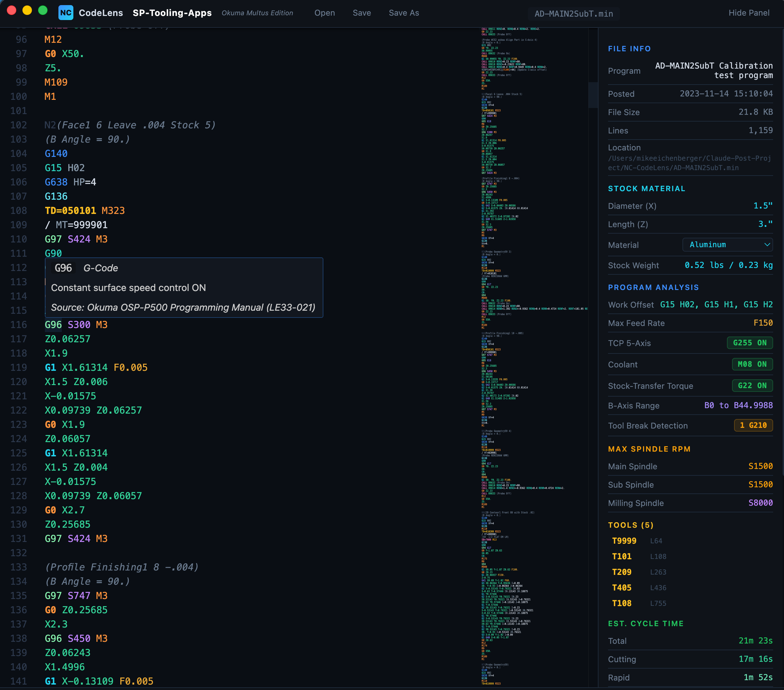Image resolution: width=784 pixels, height=690 pixels.
Task: Click the 1 G210 tool break detection badge
Action: click(753, 425)
